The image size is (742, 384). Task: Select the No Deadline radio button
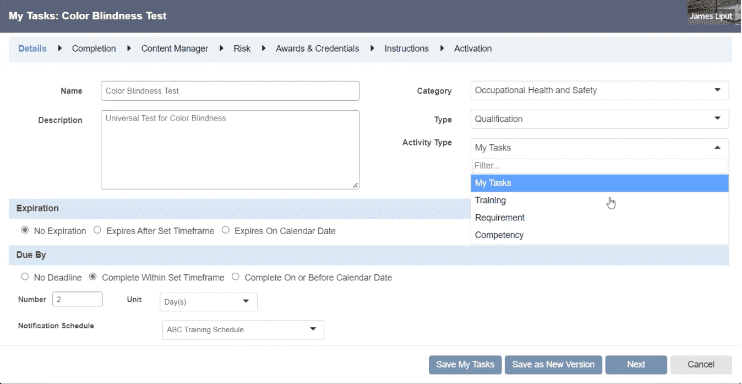coord(25,277)
